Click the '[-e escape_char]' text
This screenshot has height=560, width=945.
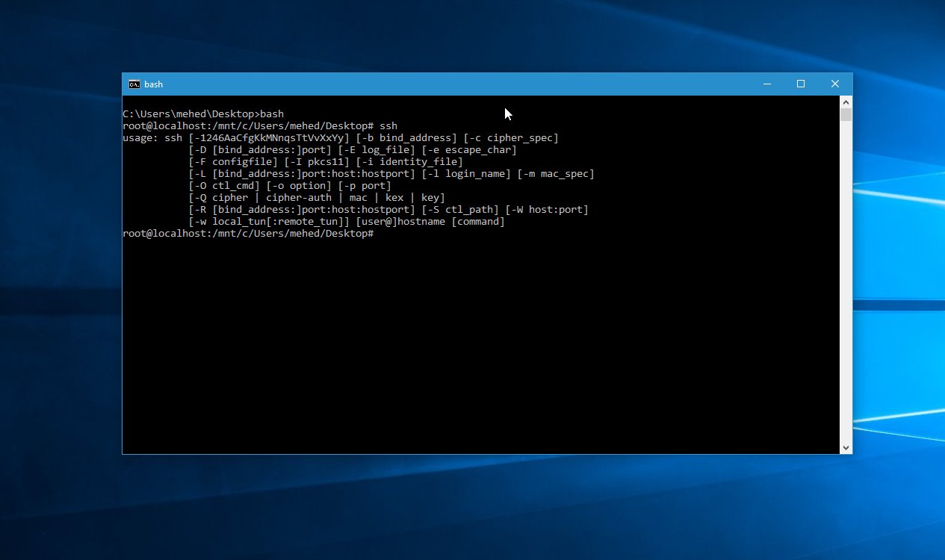[469, 150]
